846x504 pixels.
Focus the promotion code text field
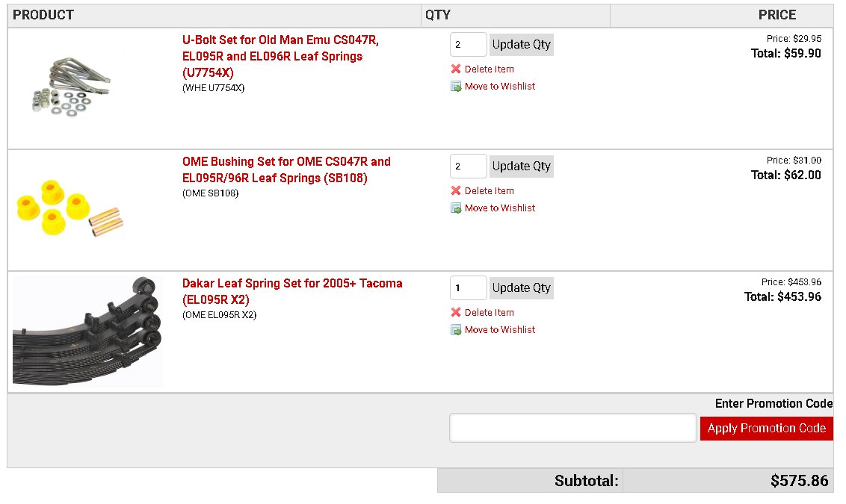click(573, 429)
